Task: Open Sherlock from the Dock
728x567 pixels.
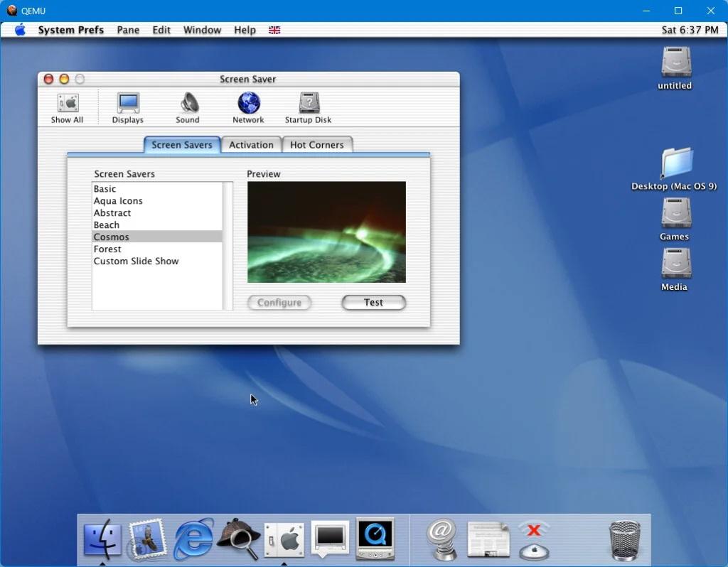Action: point(238,539)
